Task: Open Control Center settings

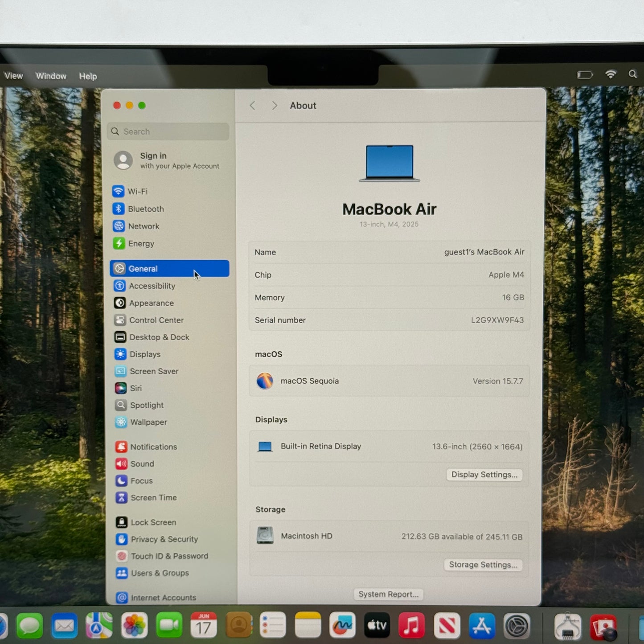Action: [149, 320]
